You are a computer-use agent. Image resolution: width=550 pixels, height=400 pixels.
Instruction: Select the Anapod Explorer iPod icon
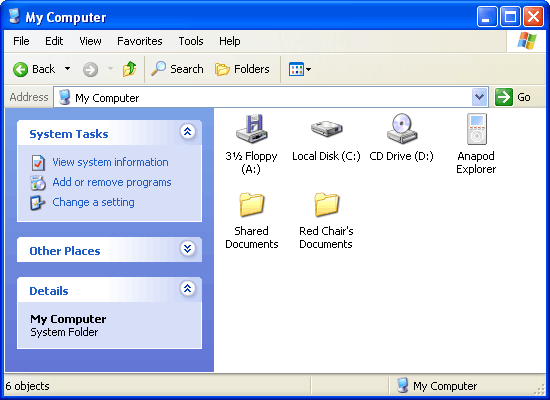point(476,129)
